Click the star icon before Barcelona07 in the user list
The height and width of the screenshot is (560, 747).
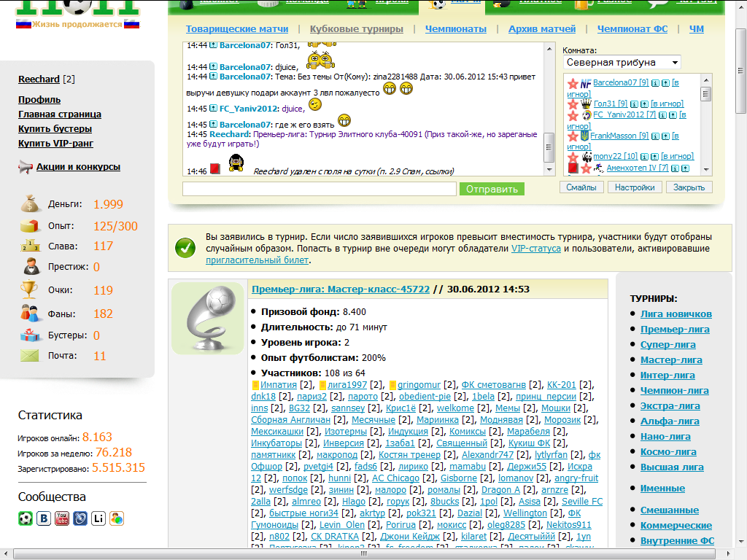coord(573,84)
